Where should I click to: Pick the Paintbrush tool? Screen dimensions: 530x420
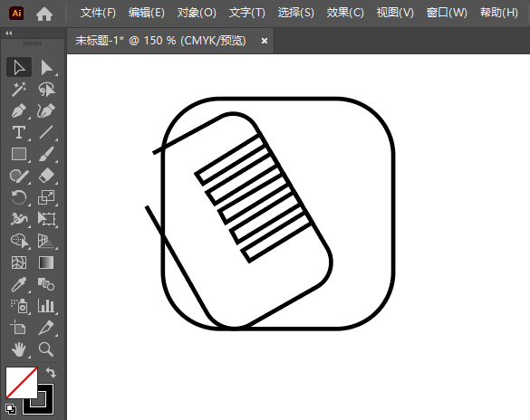tap(46, 154)
